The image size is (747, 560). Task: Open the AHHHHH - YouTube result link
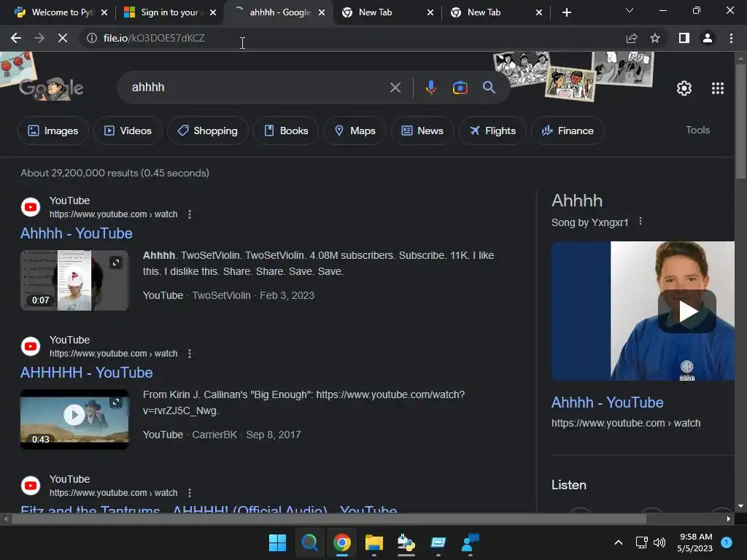tap(86, 373)
